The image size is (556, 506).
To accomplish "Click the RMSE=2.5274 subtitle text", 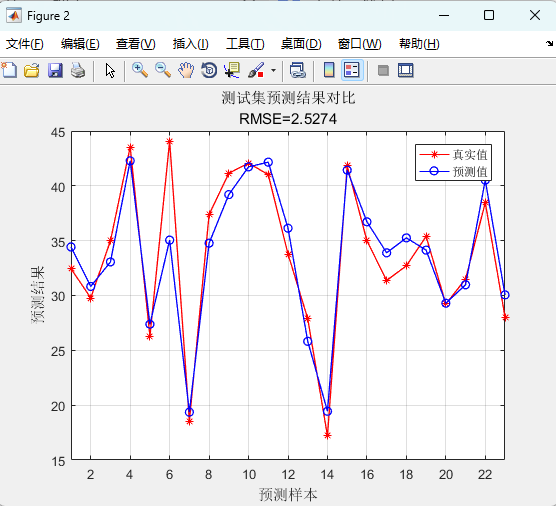I will [288, 119].
